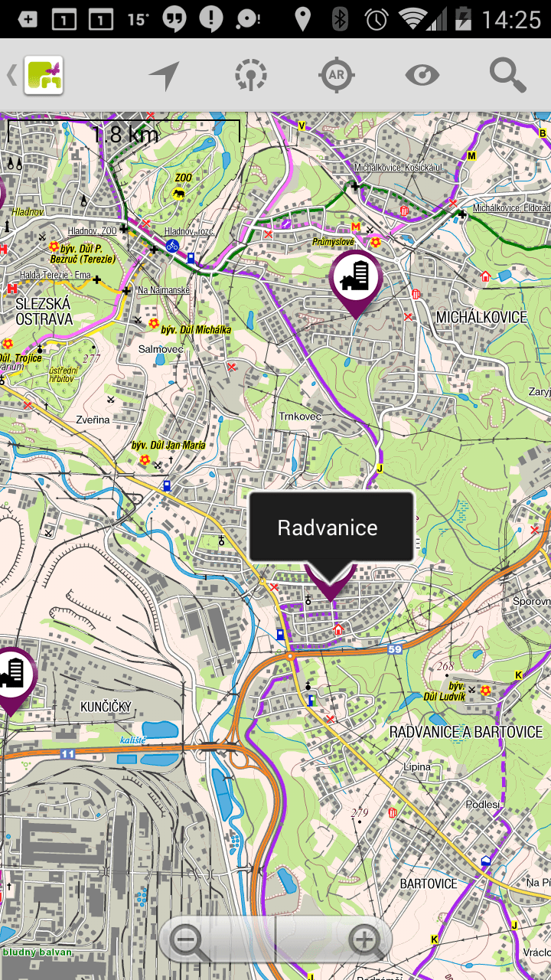Viewport: 551px width, 980px height.
Task: Toggle visibility with the eye icon
Action: (422, 75)
